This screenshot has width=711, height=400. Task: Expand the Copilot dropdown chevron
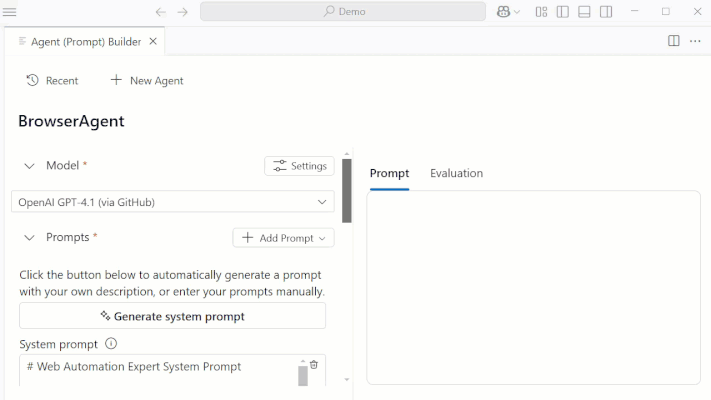[516, 12]
